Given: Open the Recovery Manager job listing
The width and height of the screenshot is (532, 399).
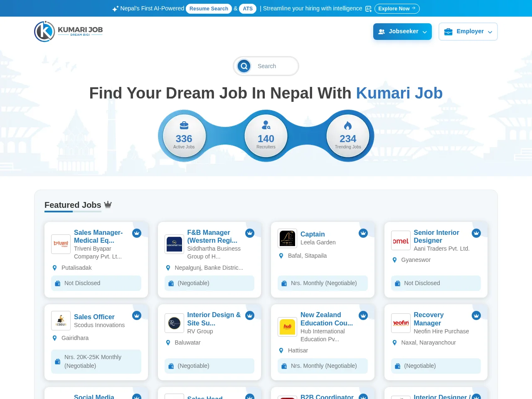Looking at the screenshot, I should [429, 319].
